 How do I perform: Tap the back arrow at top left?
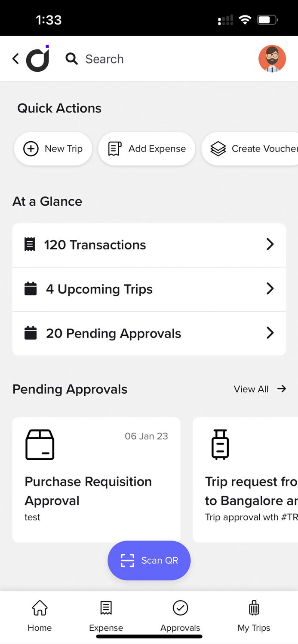[x=15, y=58]
